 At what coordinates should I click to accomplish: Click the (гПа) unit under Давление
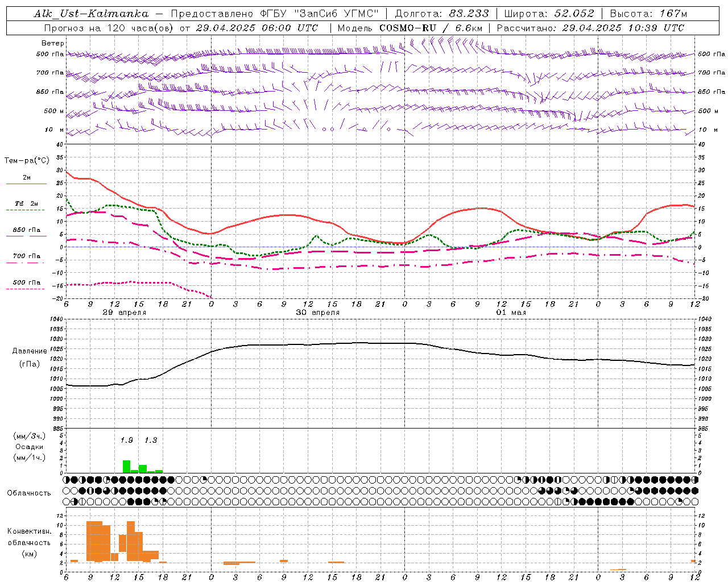click(30, 364)
